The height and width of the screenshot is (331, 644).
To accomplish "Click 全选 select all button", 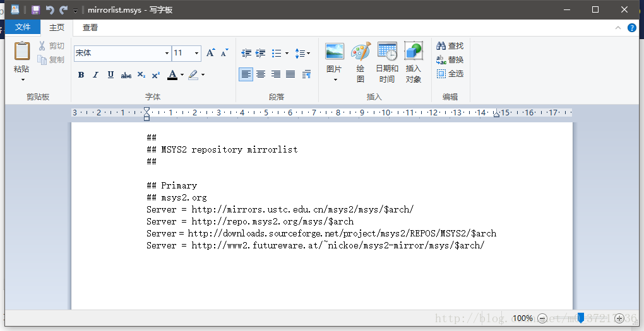I will [x=450, y=74].
